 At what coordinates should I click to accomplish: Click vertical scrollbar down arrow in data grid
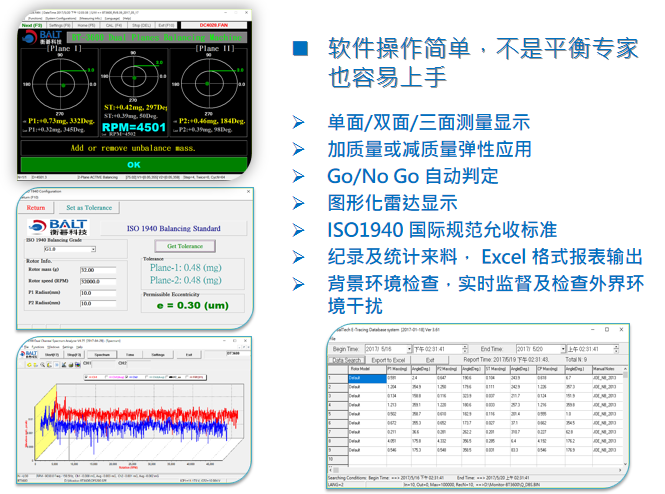[x=625, y=464]
